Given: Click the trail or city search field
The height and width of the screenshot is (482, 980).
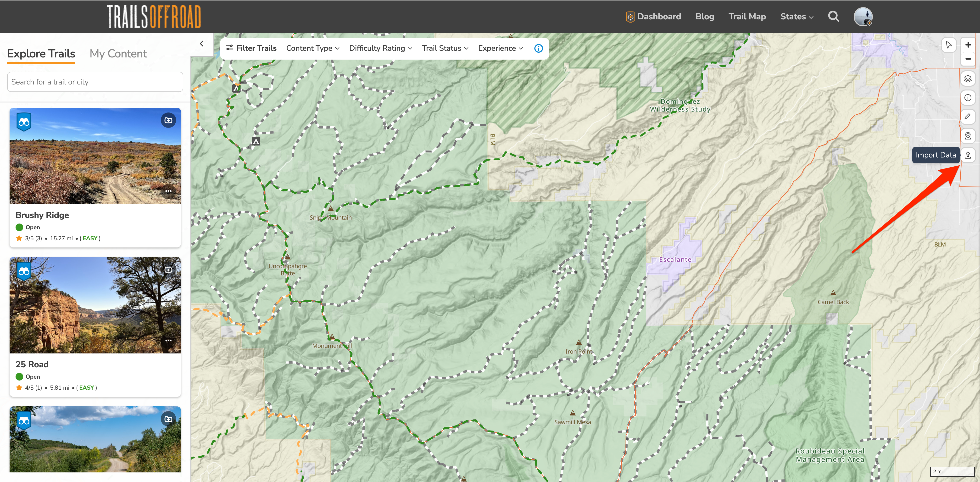Looking at the screenshot, I should (95, 82).
